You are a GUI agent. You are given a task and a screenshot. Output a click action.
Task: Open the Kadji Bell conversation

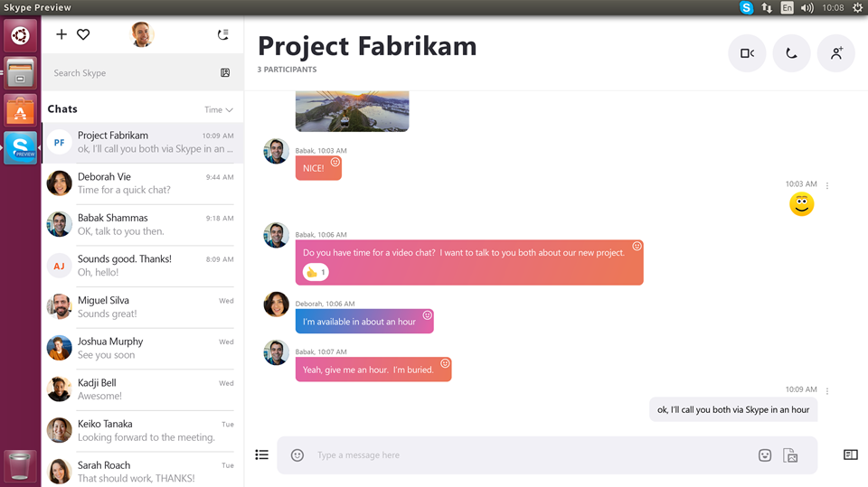[143, 389]
